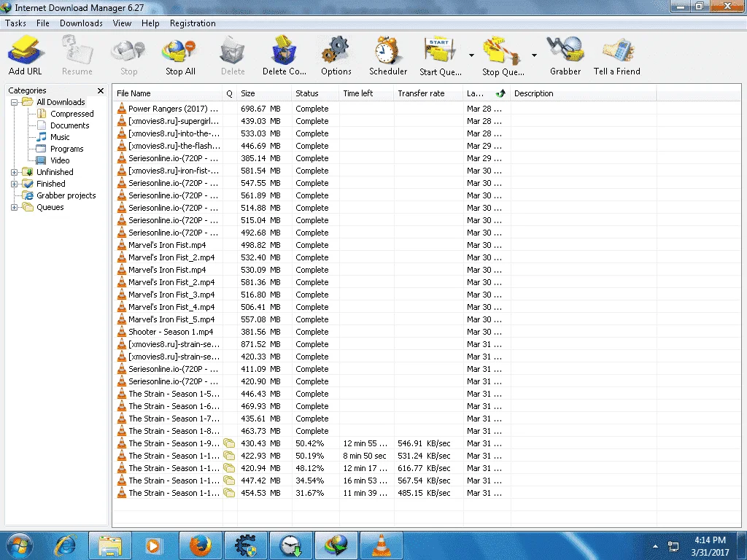Click the queue icon of 31.67% download
Viewport: 747px width, 560px height.
click(x=229, y=493)
